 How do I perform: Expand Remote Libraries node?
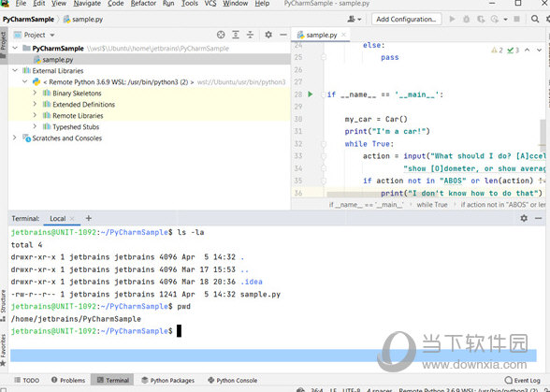pyautogui.click(x=35, y=115)
